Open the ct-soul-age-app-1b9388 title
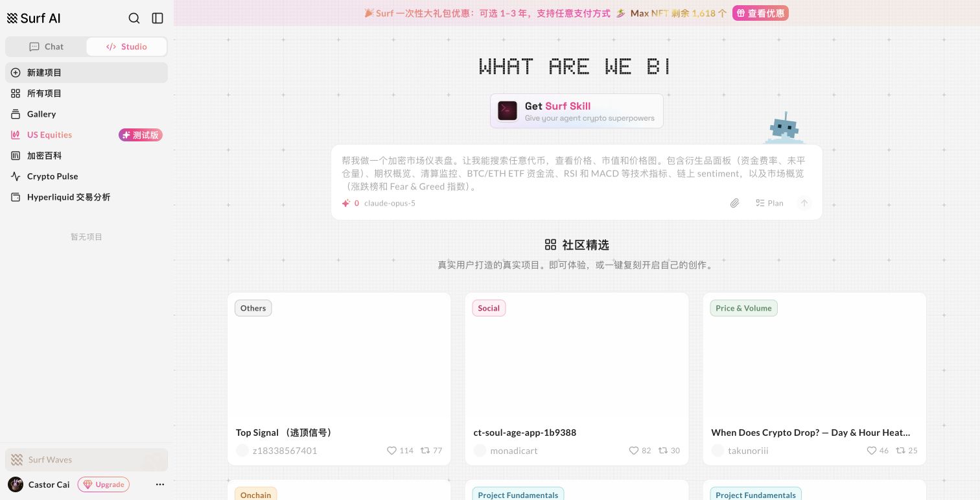Image resolution: width=980 pixels, height=500 pixels. click(x=525, y=433)
